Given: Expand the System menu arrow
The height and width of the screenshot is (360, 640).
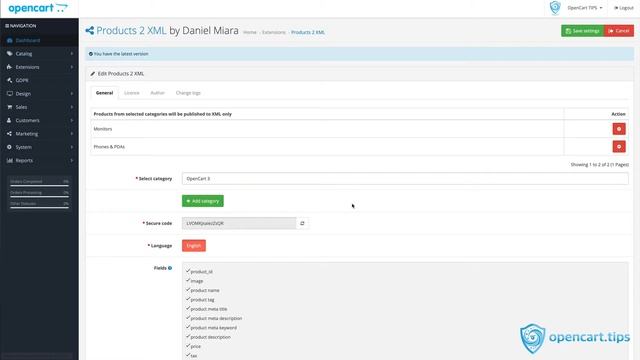Looking at the screenshot, I should (x=72, y=147).
